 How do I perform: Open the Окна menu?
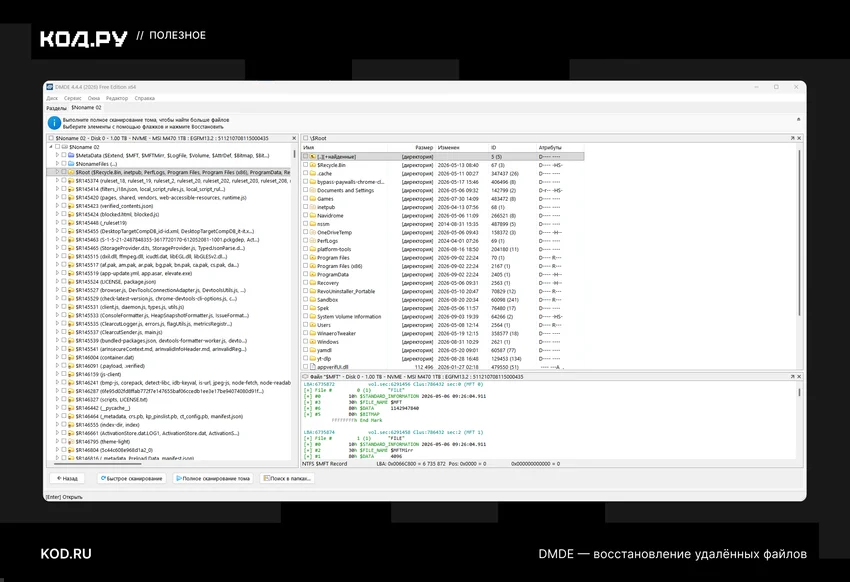click(94, 98)
